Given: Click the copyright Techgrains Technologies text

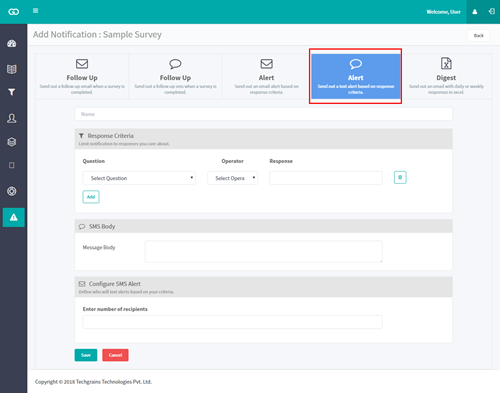Looking at the screenshot, I should click(x=93, y=382).
